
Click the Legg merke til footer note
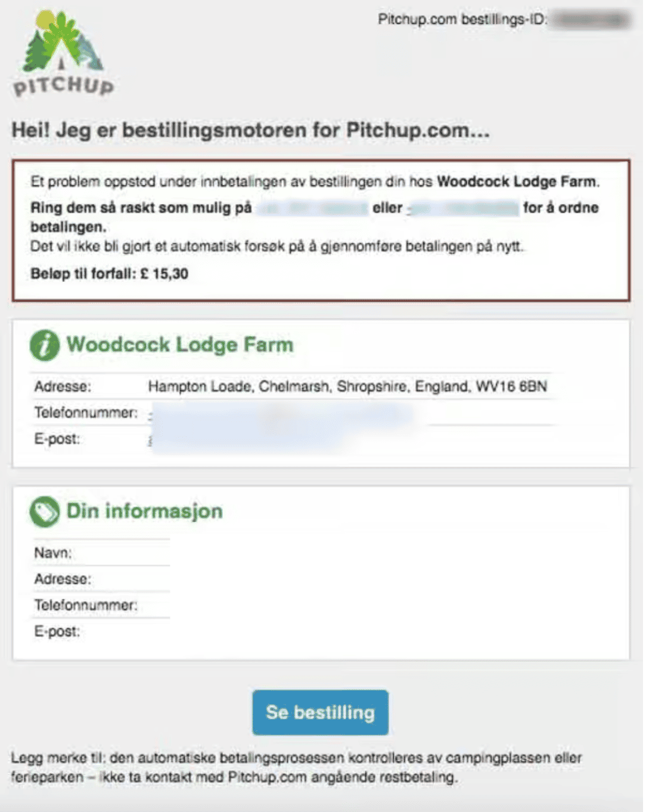[x=296, y=767]
